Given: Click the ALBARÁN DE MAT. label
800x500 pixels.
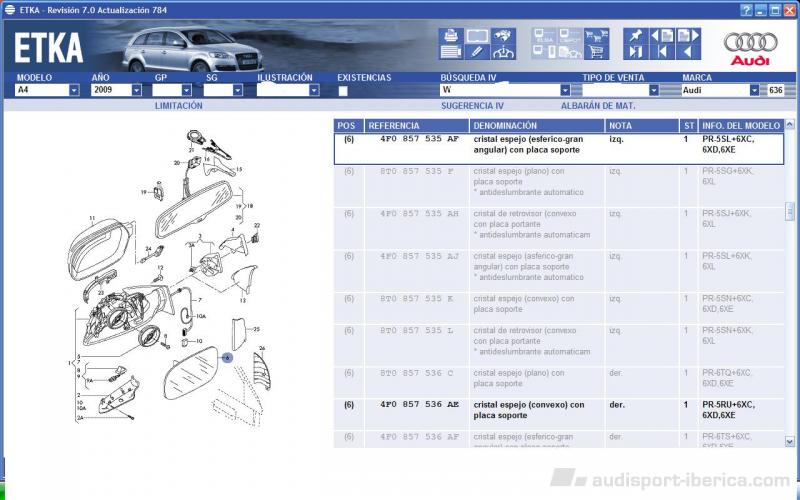Looking at the screenshot, I should point(598,106).
